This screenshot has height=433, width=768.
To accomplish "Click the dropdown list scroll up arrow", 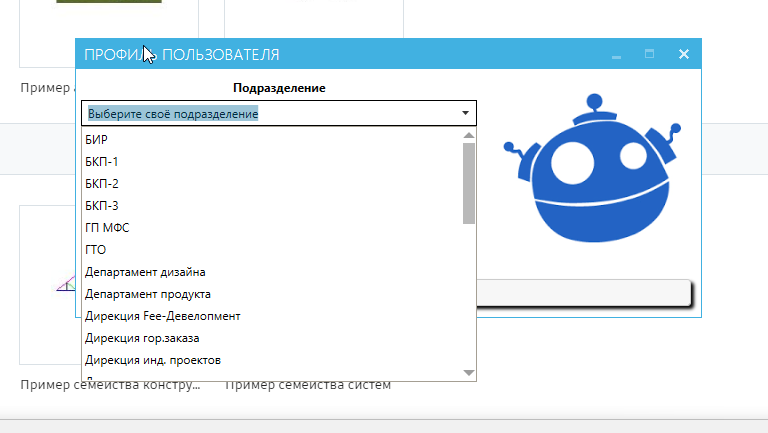I will click(x=469, y=135).
